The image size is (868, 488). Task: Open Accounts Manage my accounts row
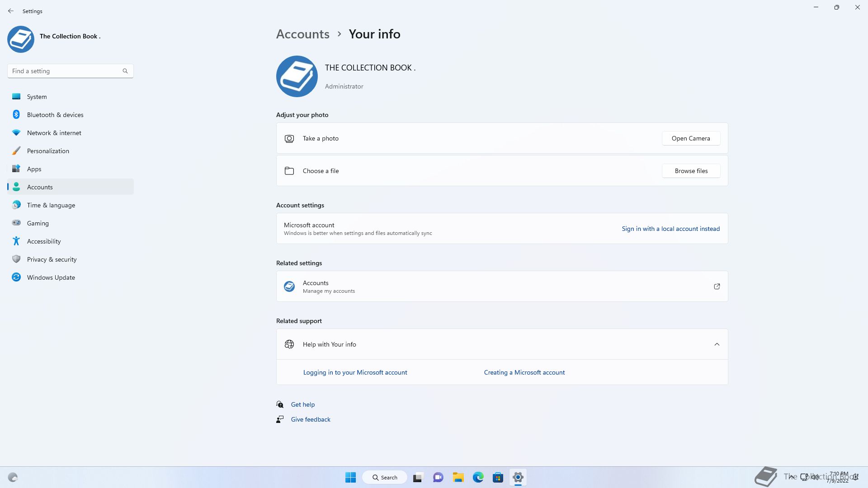click(x=502, y=286)
